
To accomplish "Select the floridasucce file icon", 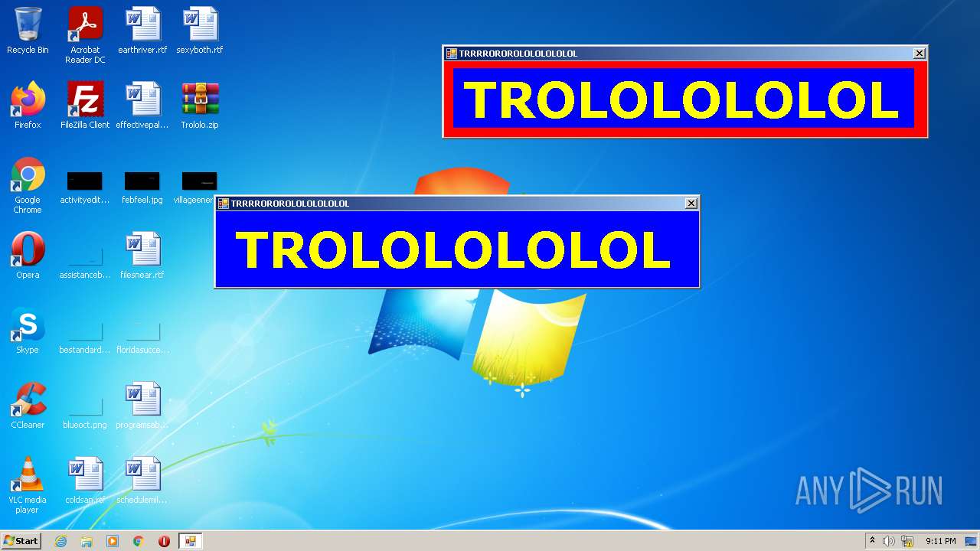I will click(142, 335).
